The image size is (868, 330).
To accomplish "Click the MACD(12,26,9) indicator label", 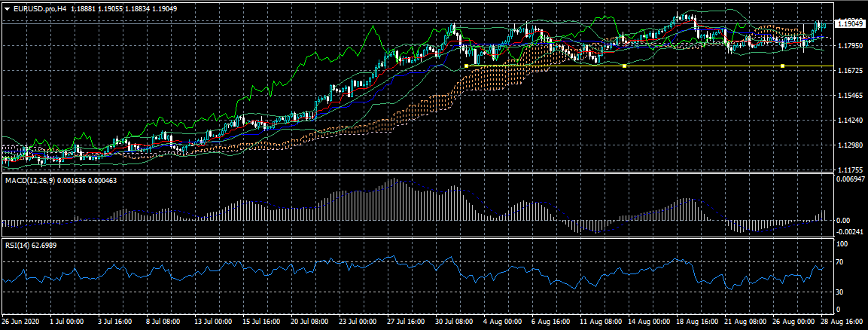I will (30, 182).
